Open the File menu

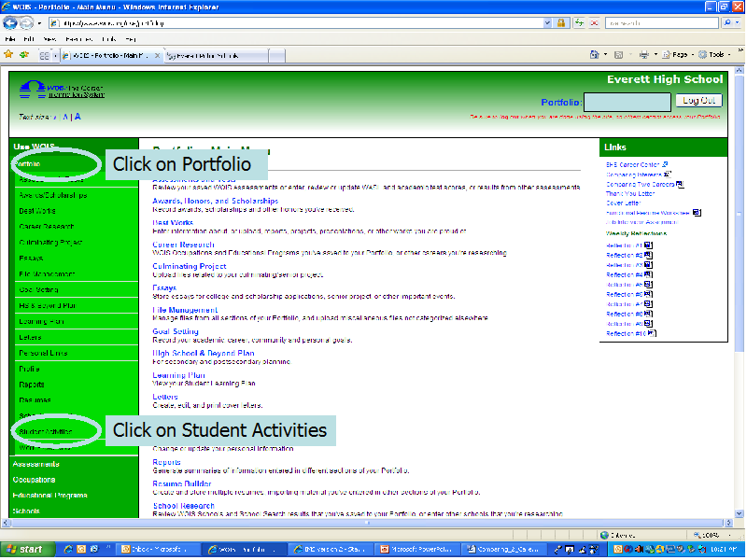pyautogui.click(x=10, y=39)
